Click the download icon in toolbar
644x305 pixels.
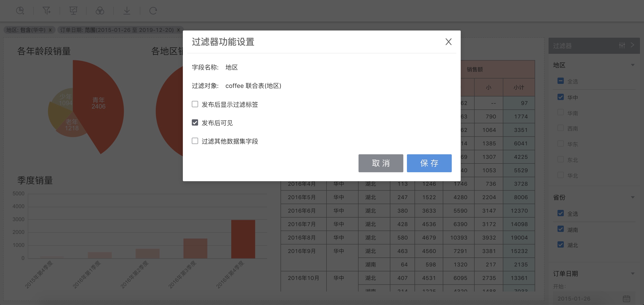coord(127,11)
